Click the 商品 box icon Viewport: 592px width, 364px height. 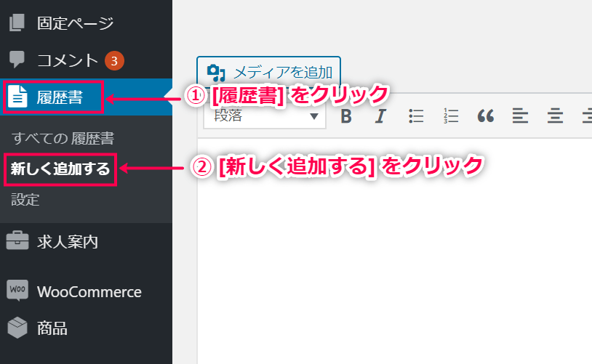(17, 328)
